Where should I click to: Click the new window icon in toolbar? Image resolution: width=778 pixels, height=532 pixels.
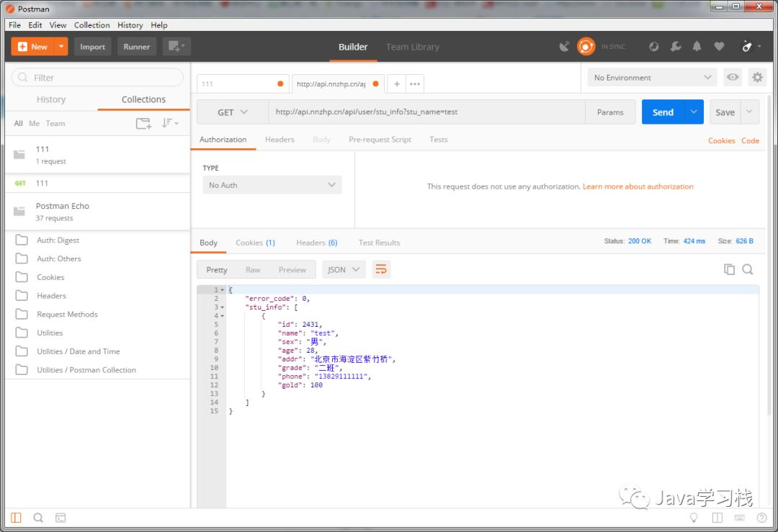[x=176, y=47]
